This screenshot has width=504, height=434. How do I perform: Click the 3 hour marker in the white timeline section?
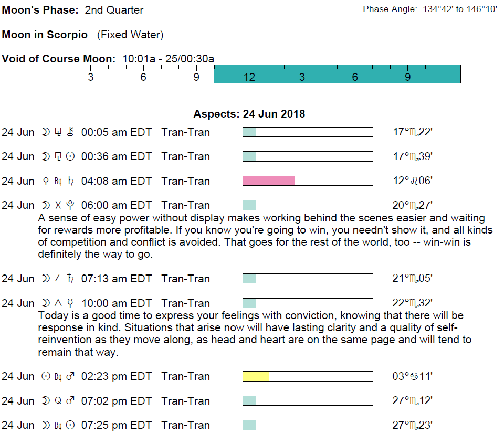click(x=90, y=77)
